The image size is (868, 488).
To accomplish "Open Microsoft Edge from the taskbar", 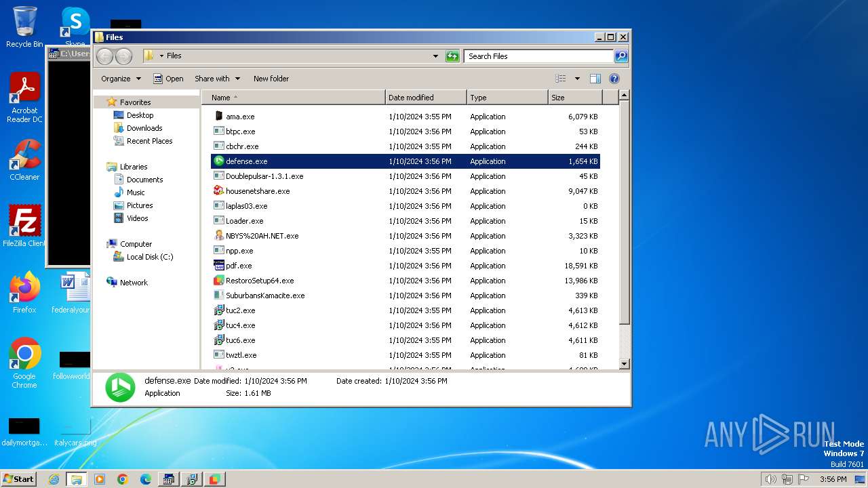I will (146, 479).
